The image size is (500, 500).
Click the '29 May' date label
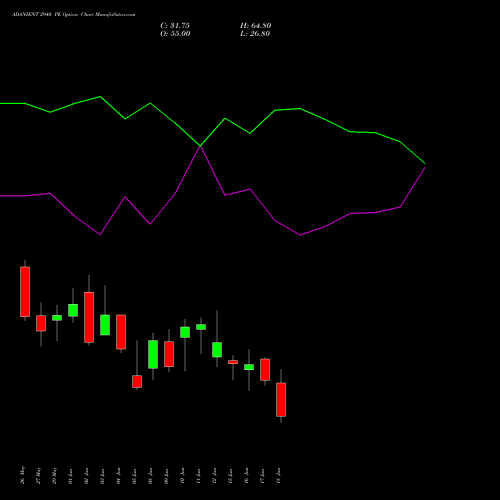click(55, 476)
